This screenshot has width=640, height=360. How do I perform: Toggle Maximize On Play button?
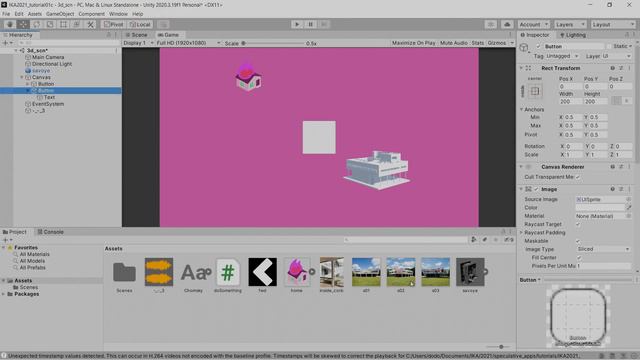(413, 43)
